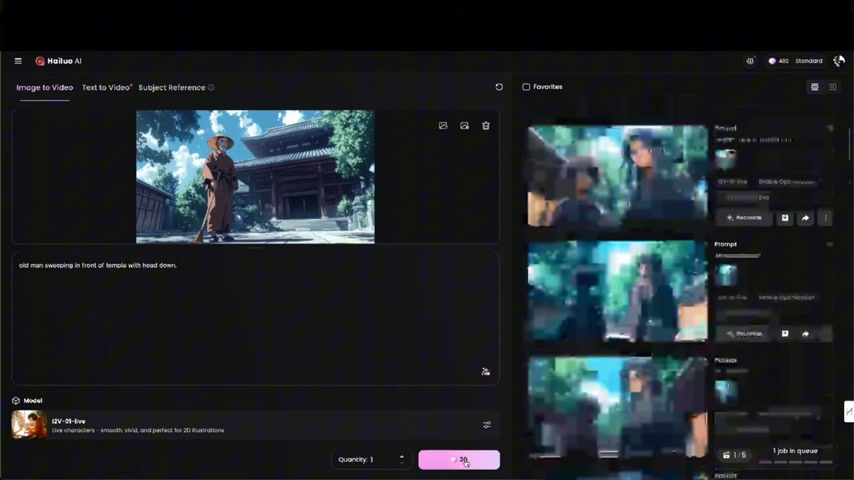Open model settings sliders icon
The width and height of the screenshot is (854, 480).
(x=487, y=425)
